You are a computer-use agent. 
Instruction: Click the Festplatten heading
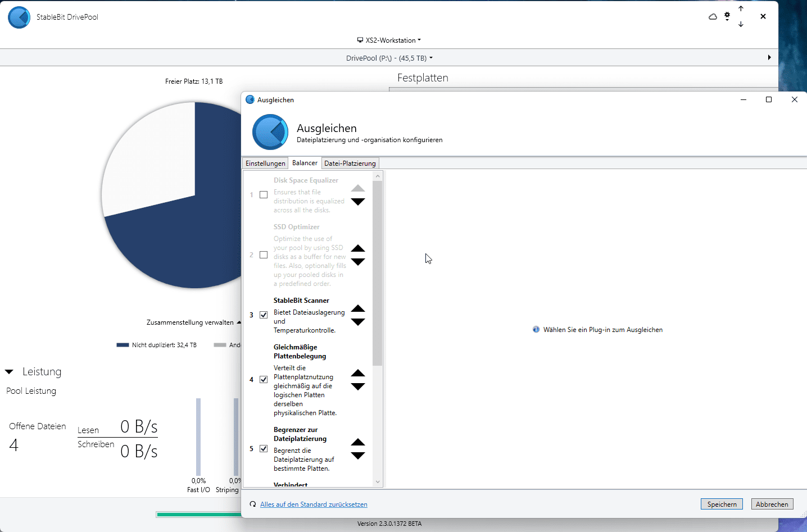pyautogui.click(x=423, y=78)
